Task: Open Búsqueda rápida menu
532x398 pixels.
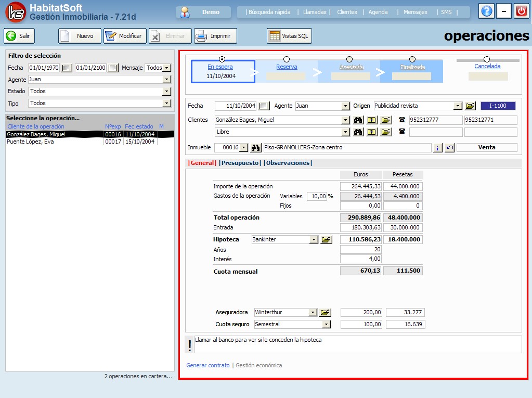Action: pos(269,12)
